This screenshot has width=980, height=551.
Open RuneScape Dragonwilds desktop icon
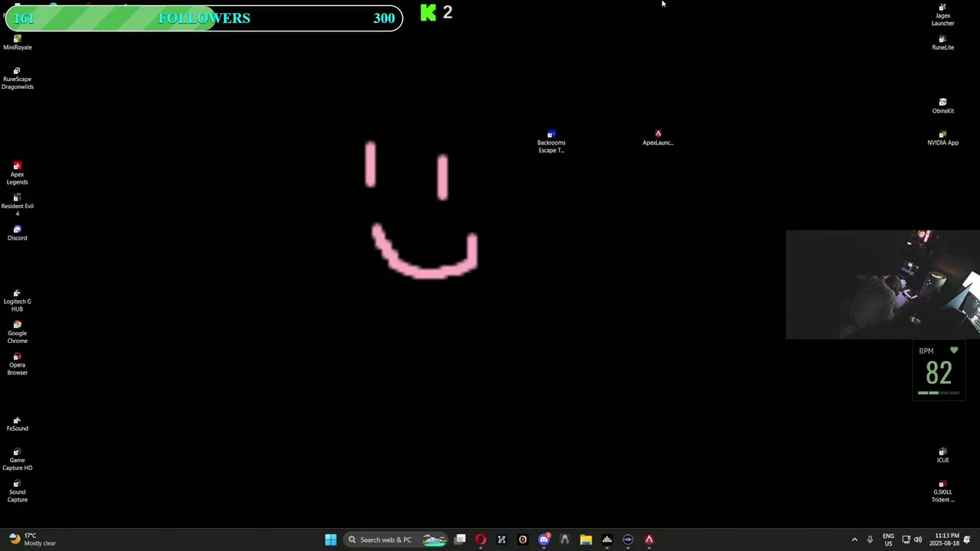tap(17, 79)
